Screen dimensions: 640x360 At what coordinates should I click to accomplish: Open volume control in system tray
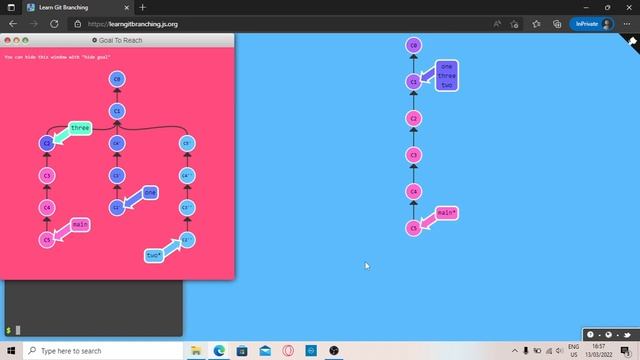(x=560, y=351)
